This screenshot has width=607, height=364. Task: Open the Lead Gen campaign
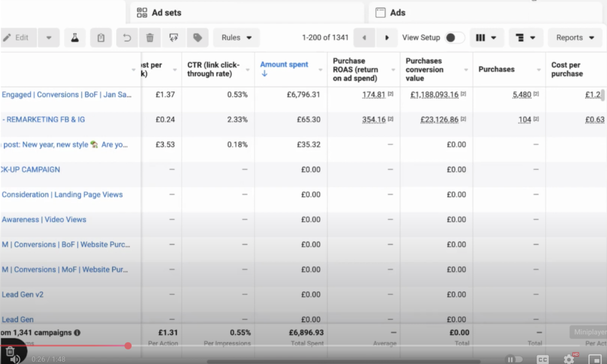pyautogui.click(x=17, y=320)
